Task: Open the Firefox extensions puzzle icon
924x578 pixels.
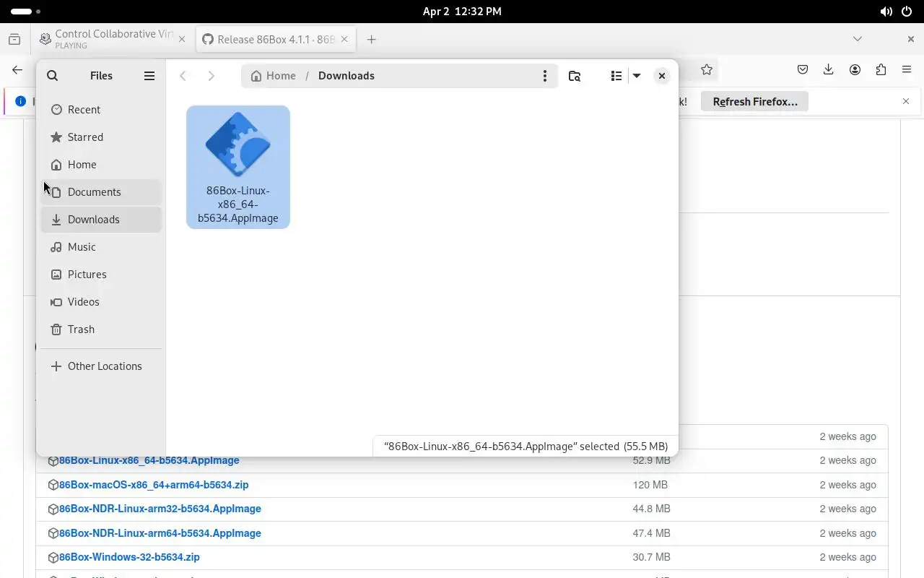Action: (881, 69)
